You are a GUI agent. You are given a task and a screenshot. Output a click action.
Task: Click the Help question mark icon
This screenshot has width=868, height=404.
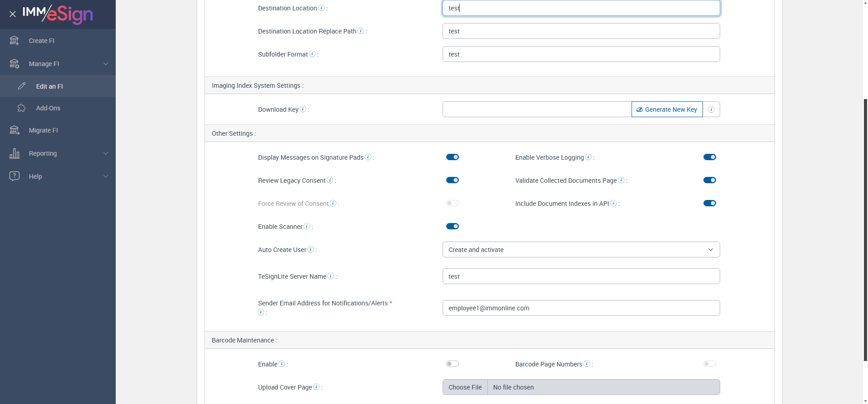[14, 176]
